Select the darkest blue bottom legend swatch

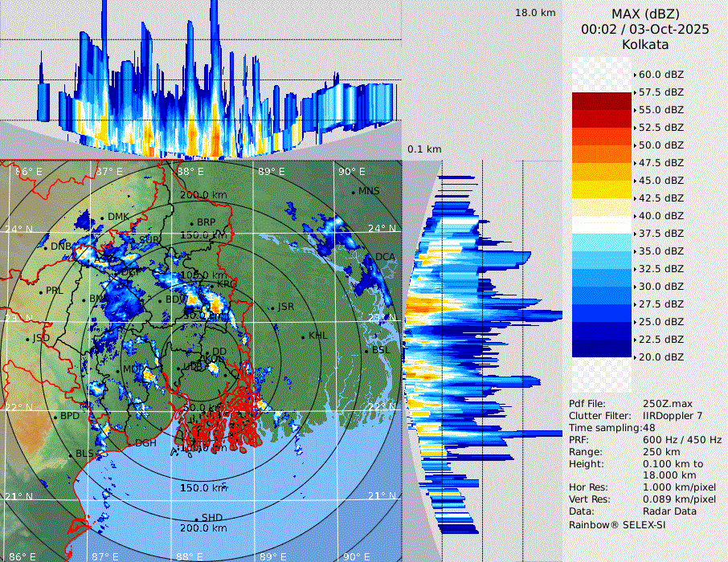tap(602, 348)
